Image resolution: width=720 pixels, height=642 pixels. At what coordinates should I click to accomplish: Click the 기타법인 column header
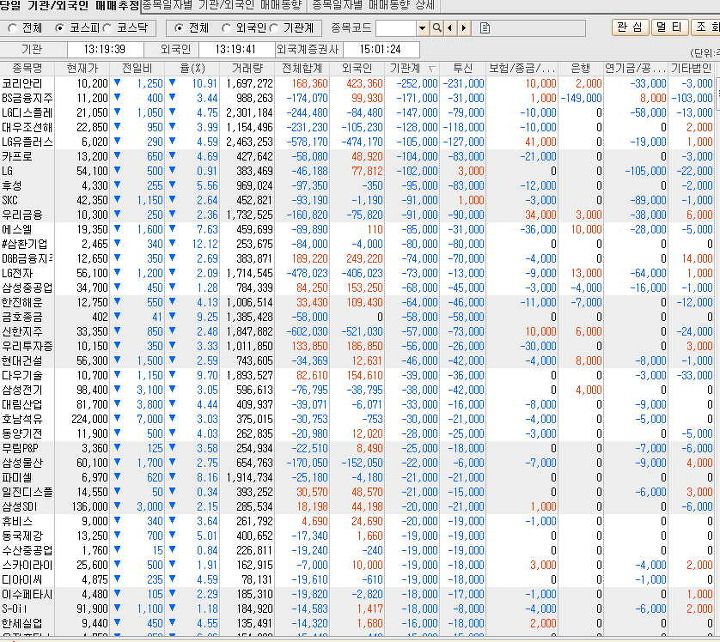click(691, 68)
